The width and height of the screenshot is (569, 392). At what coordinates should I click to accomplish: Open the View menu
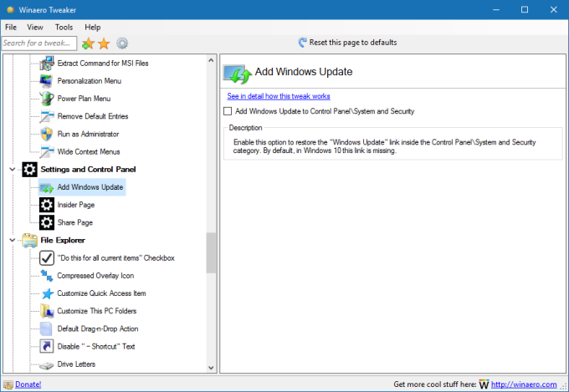tap(35, 28)
